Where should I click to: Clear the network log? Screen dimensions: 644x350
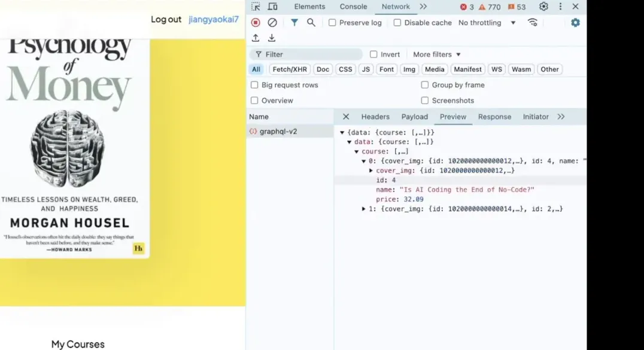point(272,23)
